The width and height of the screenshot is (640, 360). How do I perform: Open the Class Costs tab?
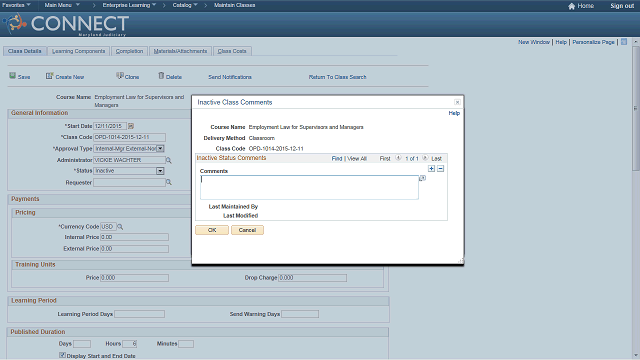[x=232, y=51]
